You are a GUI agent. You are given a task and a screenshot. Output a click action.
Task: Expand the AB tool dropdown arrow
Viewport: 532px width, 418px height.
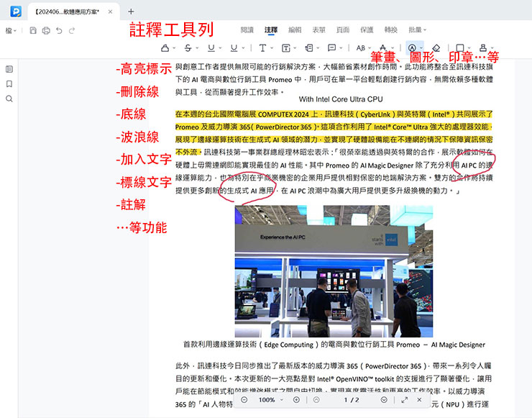coord(370,48)
